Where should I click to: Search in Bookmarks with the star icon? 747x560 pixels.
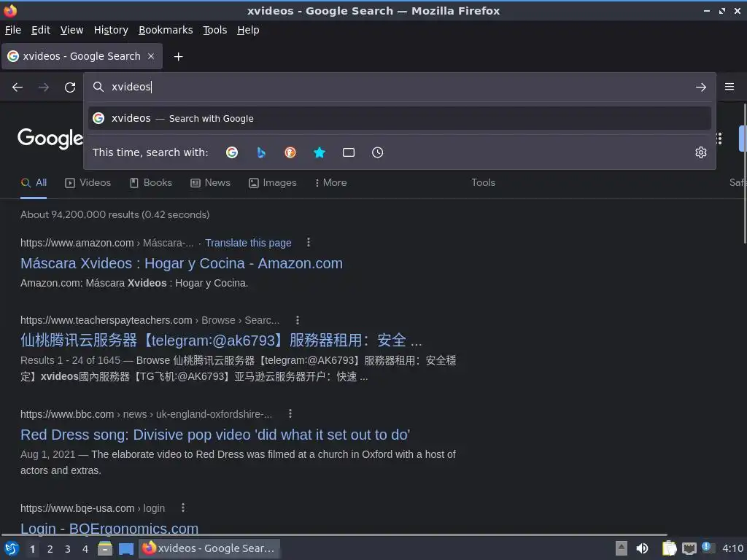(x=320, y=152)
